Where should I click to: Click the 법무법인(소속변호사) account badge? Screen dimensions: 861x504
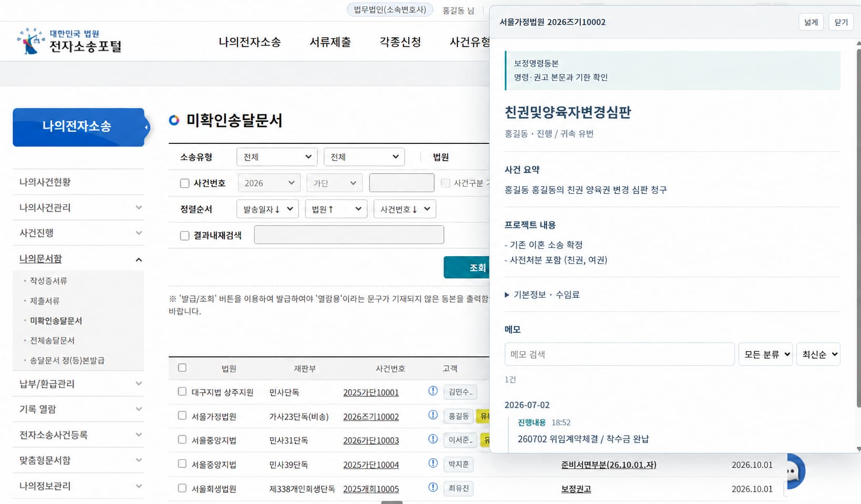390,10
